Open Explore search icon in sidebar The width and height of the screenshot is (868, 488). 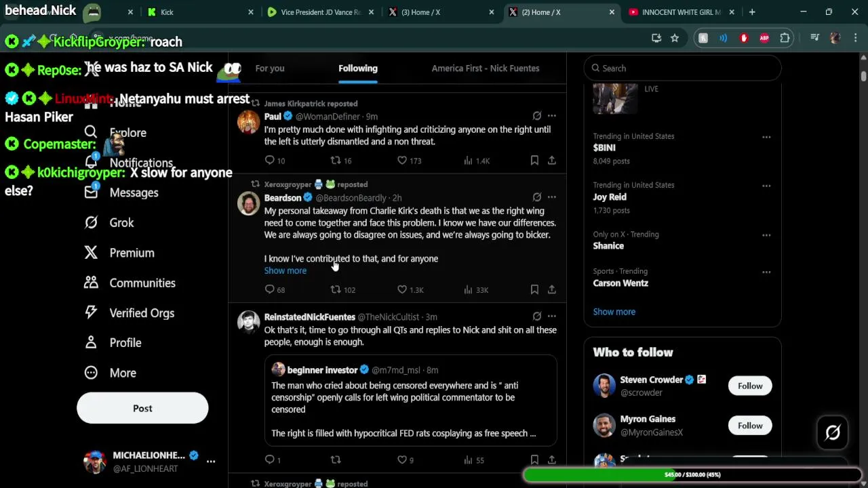(91, 132)
